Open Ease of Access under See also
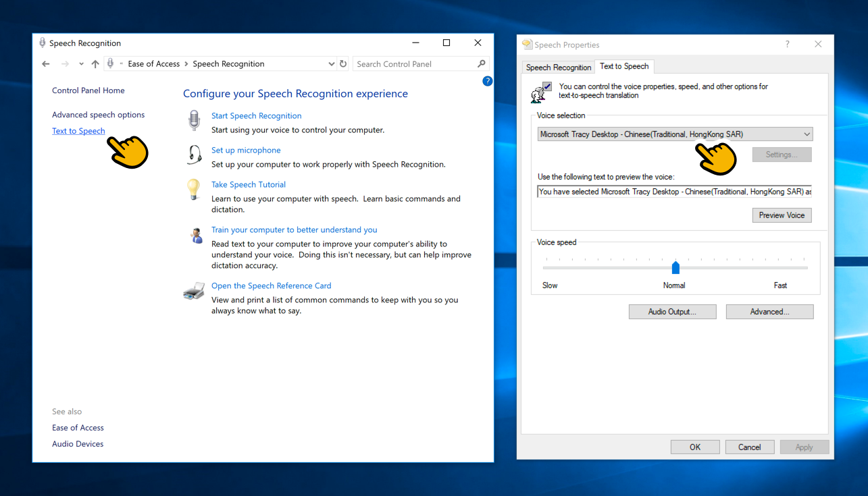 pyautogui.click(x=78, y=428)
